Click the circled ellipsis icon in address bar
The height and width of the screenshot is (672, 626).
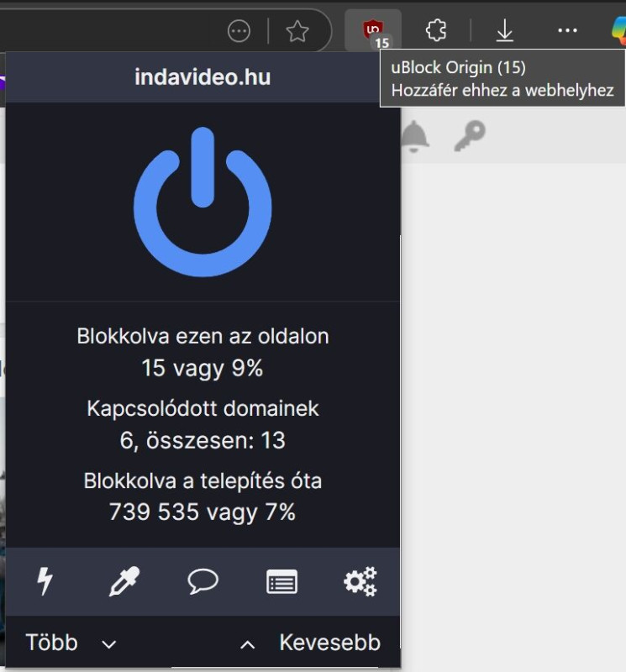click(x=239, y=31)
